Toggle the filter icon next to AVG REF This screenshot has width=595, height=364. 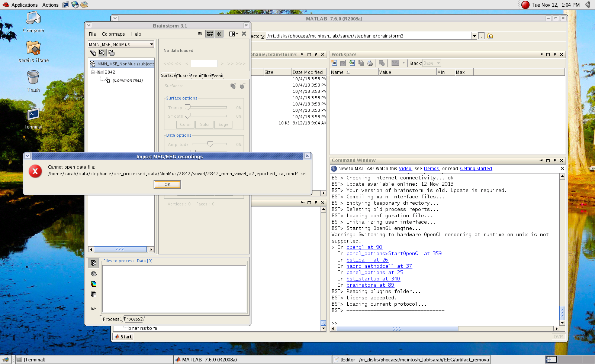coord(219,34)
